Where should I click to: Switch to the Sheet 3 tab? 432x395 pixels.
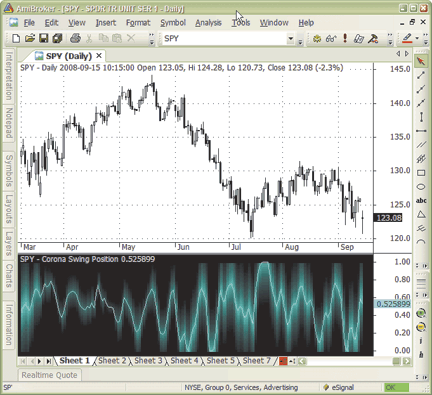(148, 361)
